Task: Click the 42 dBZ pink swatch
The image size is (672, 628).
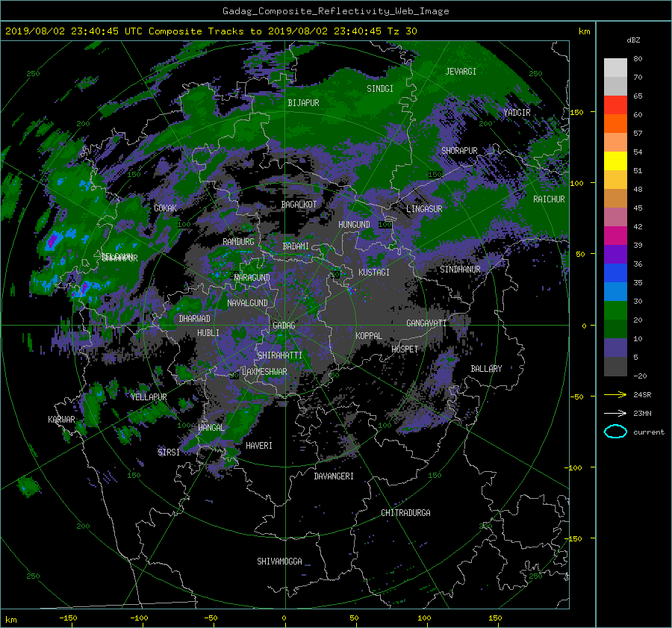Action: point(615,217)
